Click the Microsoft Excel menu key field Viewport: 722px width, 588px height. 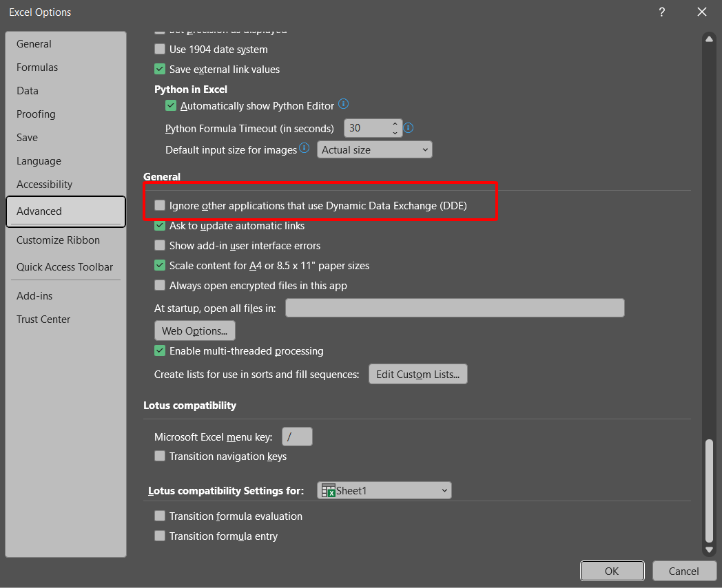pos(297,437)
